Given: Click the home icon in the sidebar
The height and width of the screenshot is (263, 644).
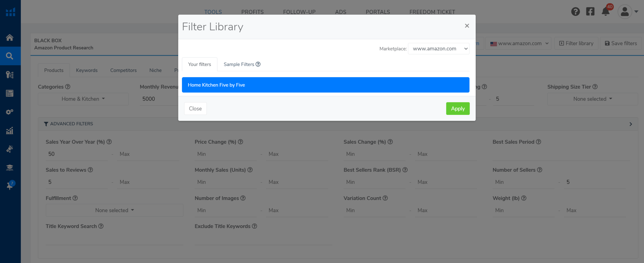Looking at the screenshot, I should pos(10,38).
